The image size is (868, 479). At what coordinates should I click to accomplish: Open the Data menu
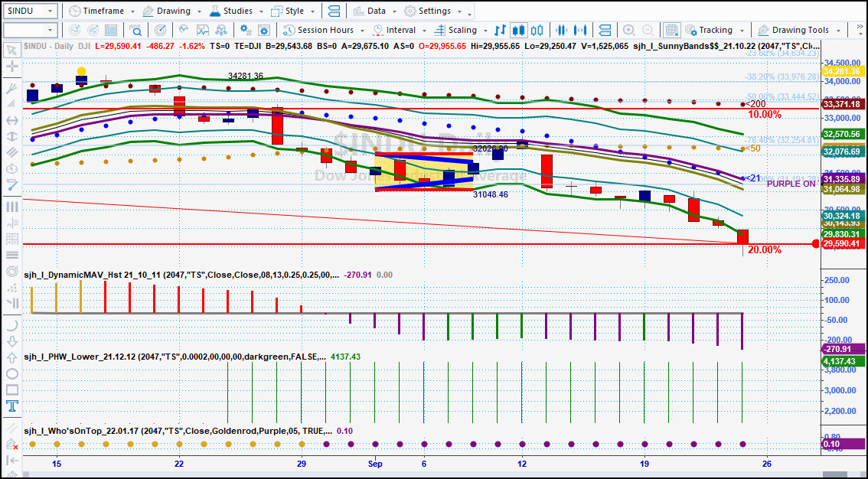(x=376, y=11)
